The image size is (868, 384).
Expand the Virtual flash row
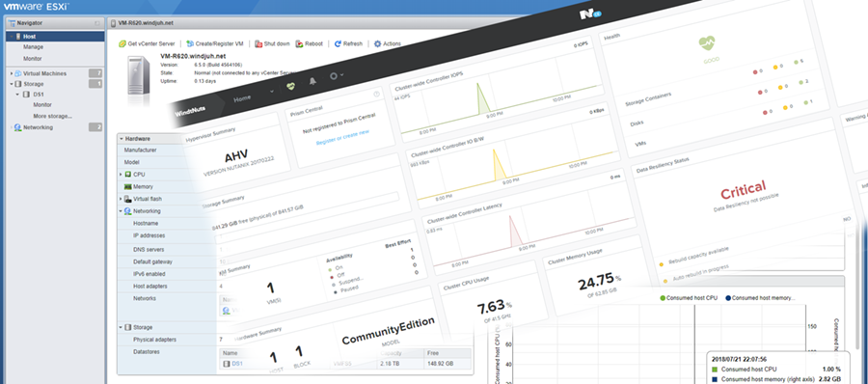coord(122,199)
